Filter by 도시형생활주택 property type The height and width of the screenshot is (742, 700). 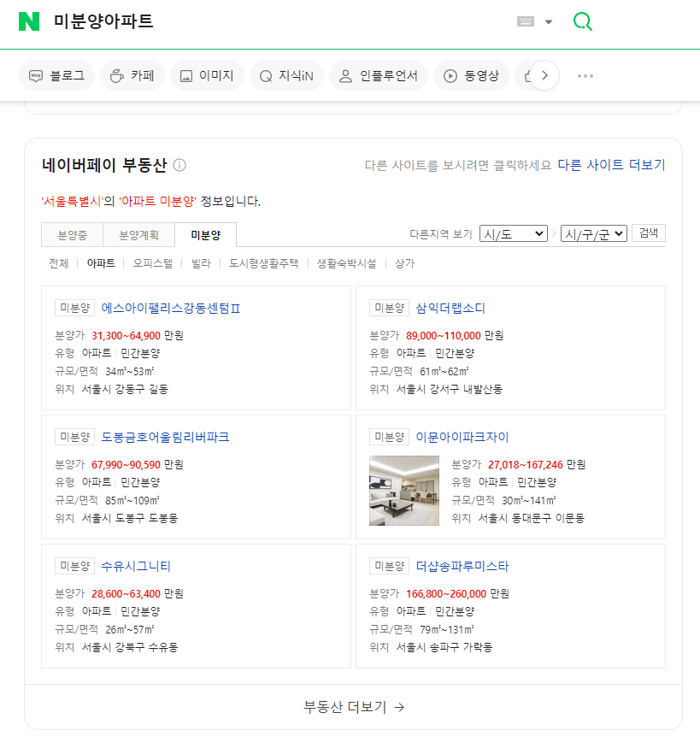263,263
